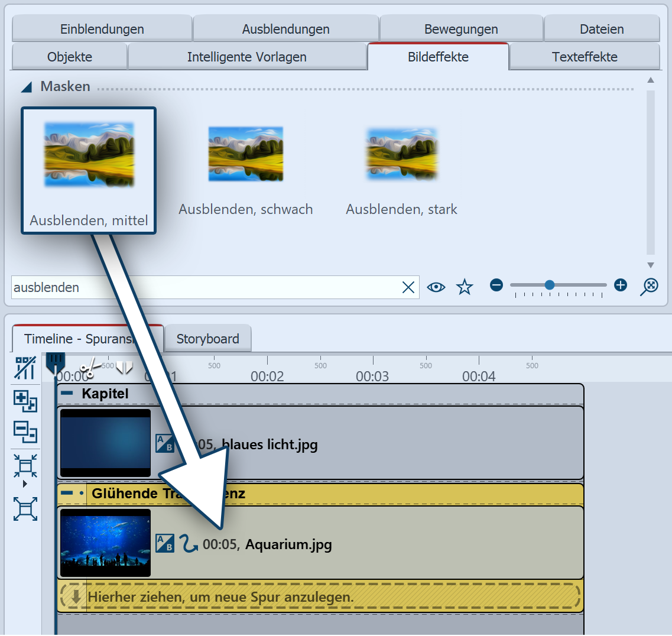Clear the search field with the X button
The width and height of the screenshot is (672, 636).
(x=408, y=287)
